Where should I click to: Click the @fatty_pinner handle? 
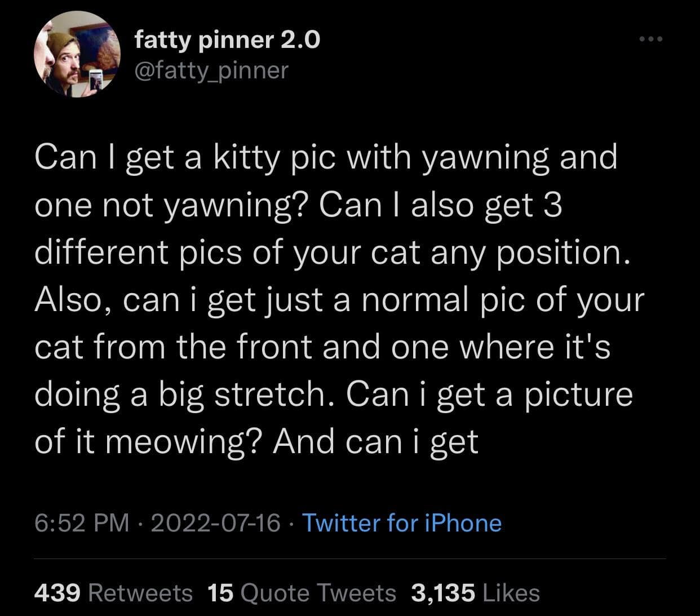click(x=211, y=70)
